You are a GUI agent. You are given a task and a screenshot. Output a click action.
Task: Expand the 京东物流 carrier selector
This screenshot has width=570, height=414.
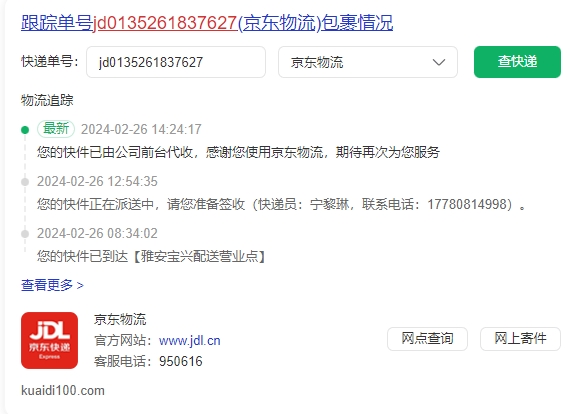368,62
